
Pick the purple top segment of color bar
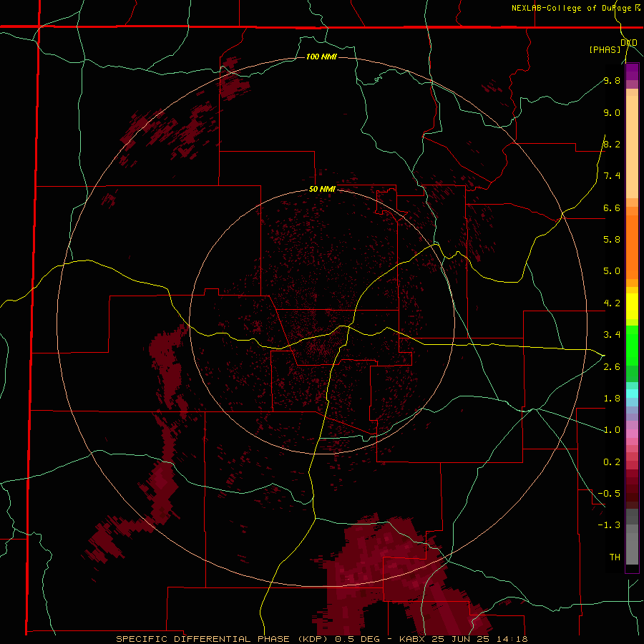[x=632, y=72]
